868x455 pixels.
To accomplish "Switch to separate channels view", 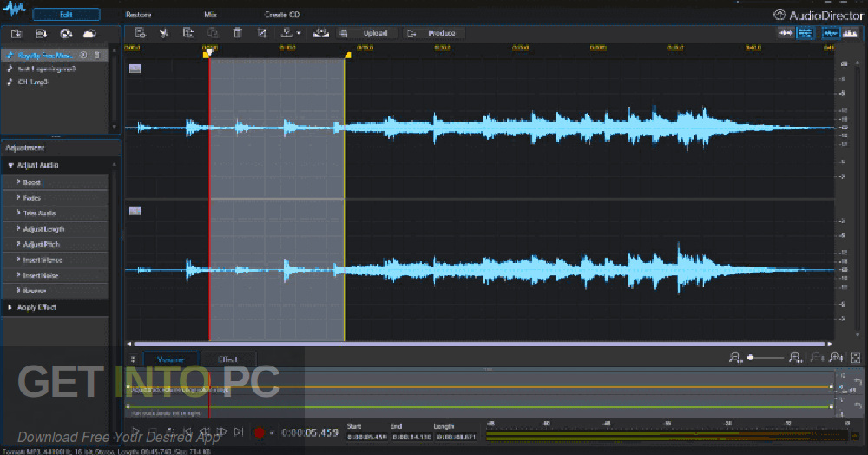I will (x=805, y=33).
